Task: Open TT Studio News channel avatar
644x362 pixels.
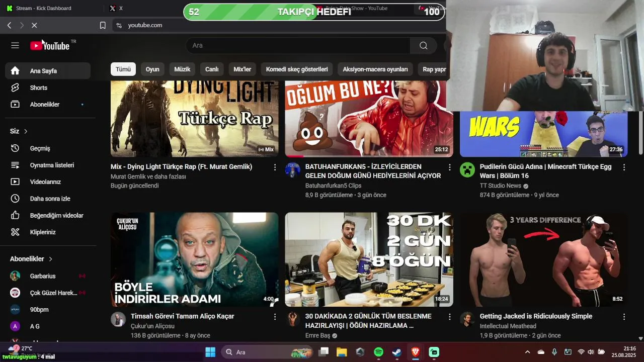Action: pos(467,170)
